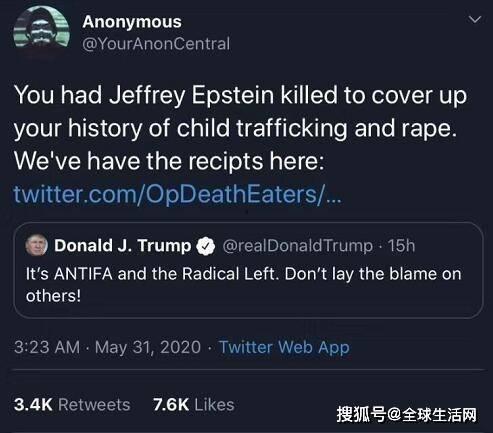This screenshot has height=433, width=493.
Task: Click the word "others!" in quoted tweet
Action: click(x=53, y=296)
